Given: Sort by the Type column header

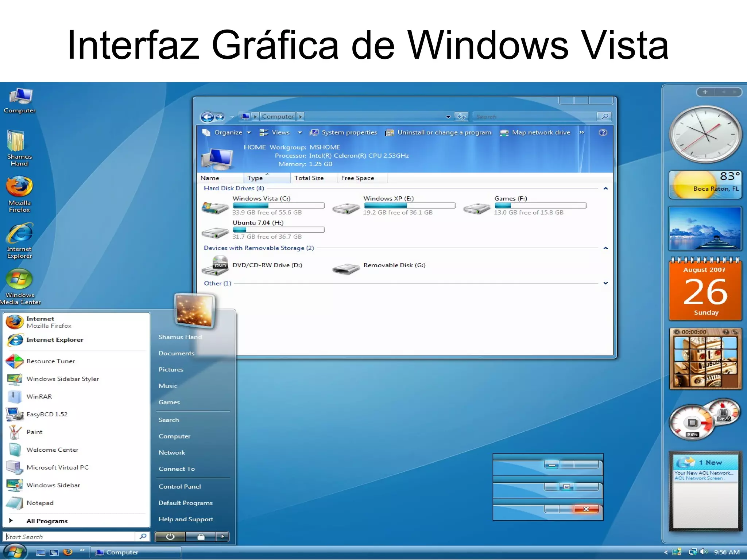Looking at the screenshot, I should pyautogui.click(x=267, y=178).
